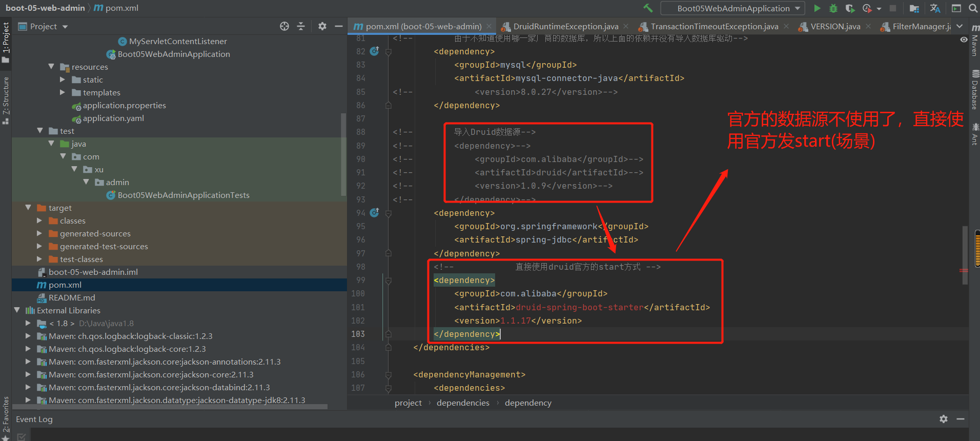Run with Coverage shield icon
This screenshot has width=980, height=441.
click(850, 8)
